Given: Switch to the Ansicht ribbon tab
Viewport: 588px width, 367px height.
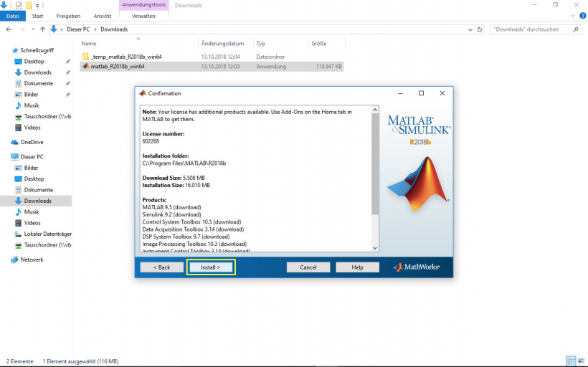Looking at the screenshot, I should [x=103, y=16].
